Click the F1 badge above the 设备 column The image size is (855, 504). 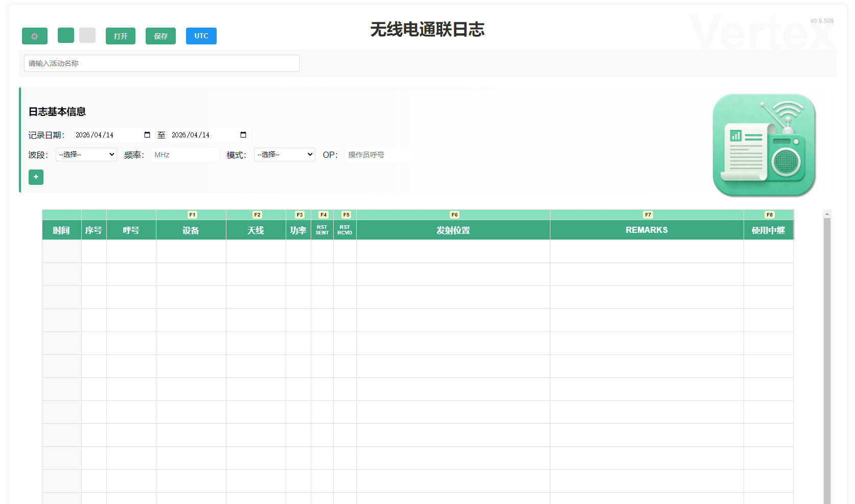point(192,214)
